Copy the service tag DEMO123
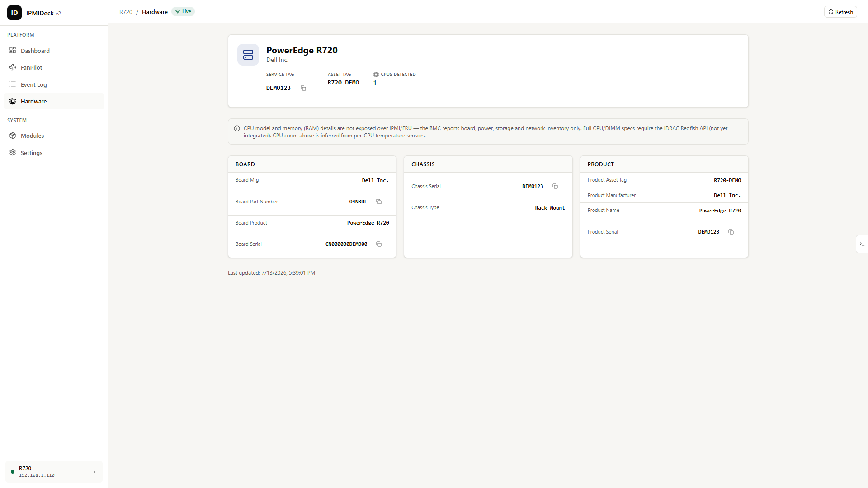Image resolution: width=868 pixels, height=488 pixels. 303,88
